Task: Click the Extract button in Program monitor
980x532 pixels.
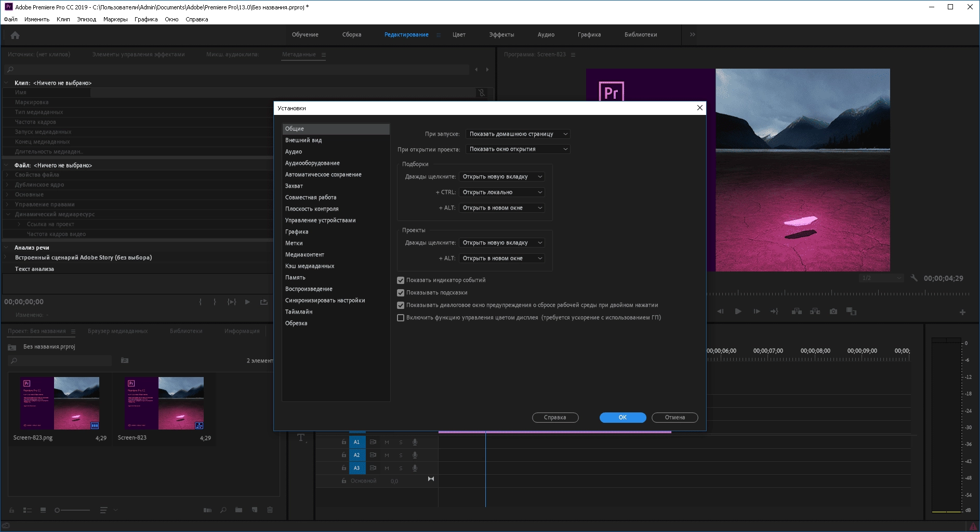Action: [x=815, y=312]
